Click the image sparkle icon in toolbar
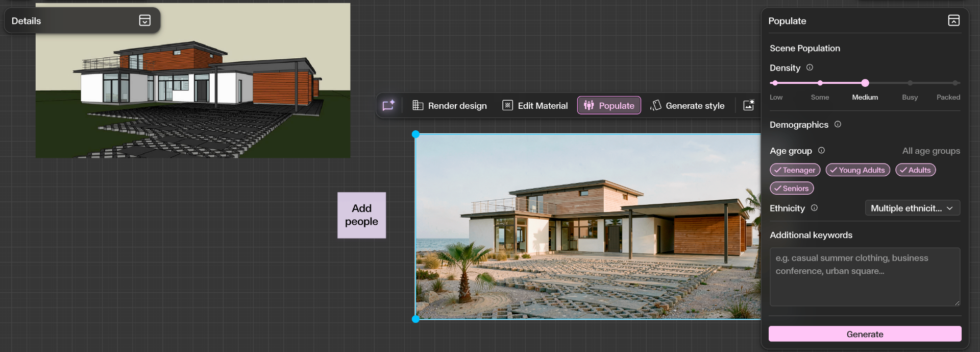980x352 pixels. tap(748, 105)
